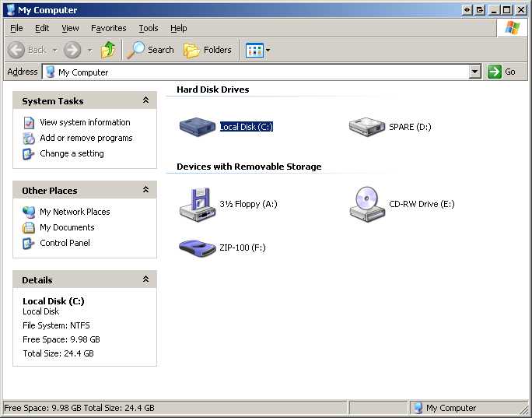The width and height of the screenshot is (532, 418).
Task: Click Free Space: 9.98 GB in Details
Action: (61, 339)
